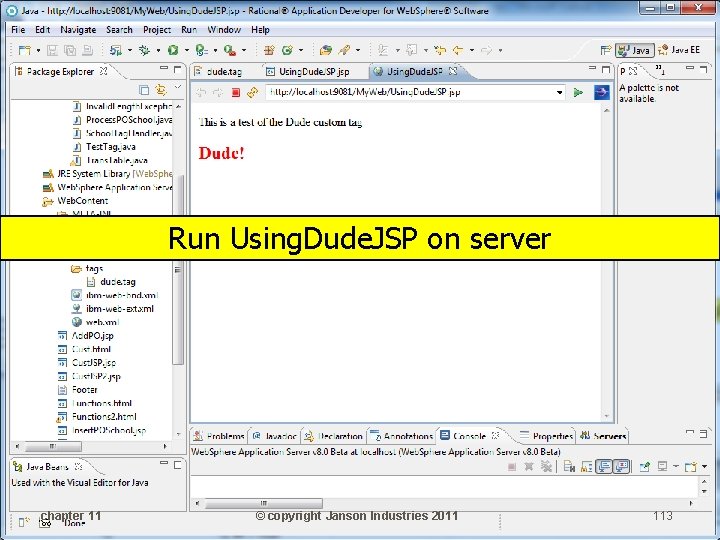The height and width of the screenshot is (540, 720).
Task: Click the Package Explorer horizontal scrollbar
Action: (x=90, y=446)
